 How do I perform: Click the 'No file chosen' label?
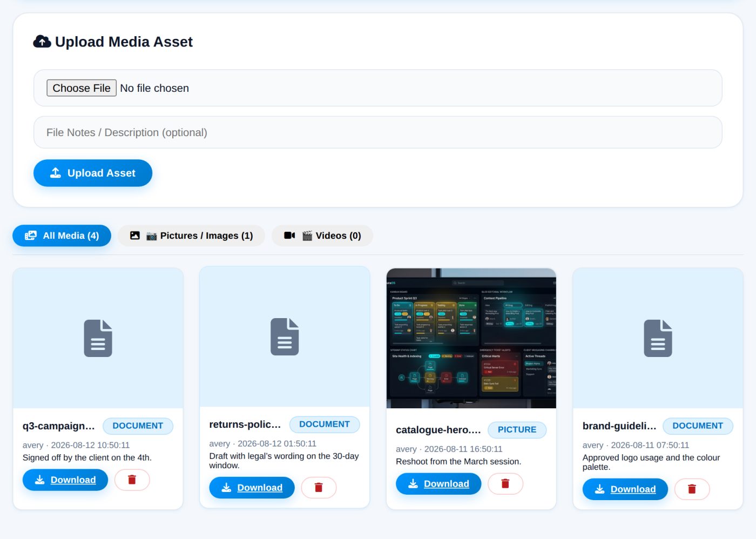(154, 88)
